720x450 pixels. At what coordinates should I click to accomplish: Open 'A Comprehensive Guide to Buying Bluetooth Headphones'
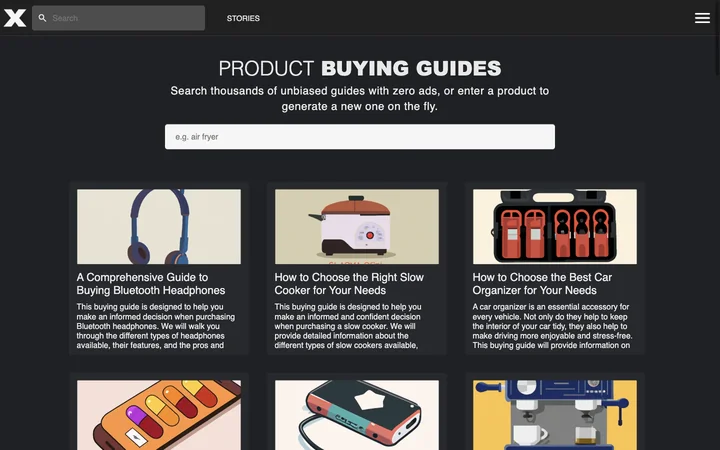pyautogui.click(x=151, y=284)
